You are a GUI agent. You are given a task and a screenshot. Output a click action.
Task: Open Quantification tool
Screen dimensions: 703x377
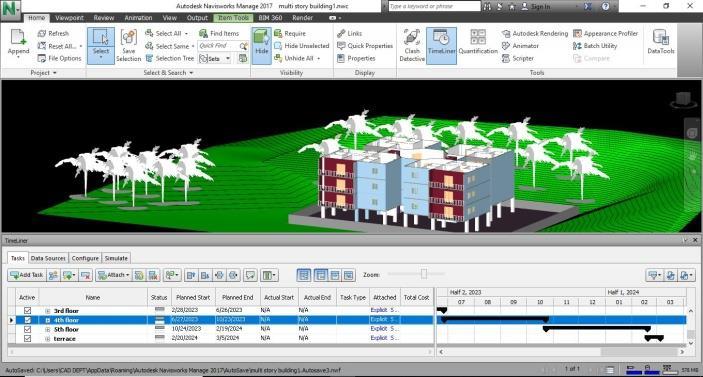coord(478,43)
